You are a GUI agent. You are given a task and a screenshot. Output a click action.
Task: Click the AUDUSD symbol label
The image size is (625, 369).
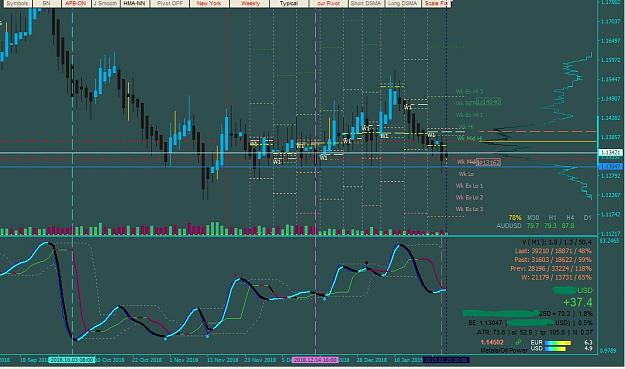pyautogui.click(x=509, y=226)
